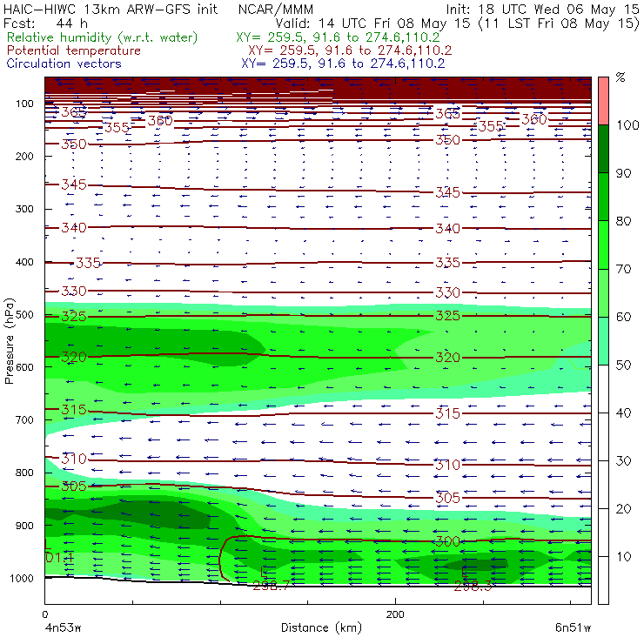Click the 'Pressure (hPa)' axis title

pyautogui.click(x=9, y=341)
